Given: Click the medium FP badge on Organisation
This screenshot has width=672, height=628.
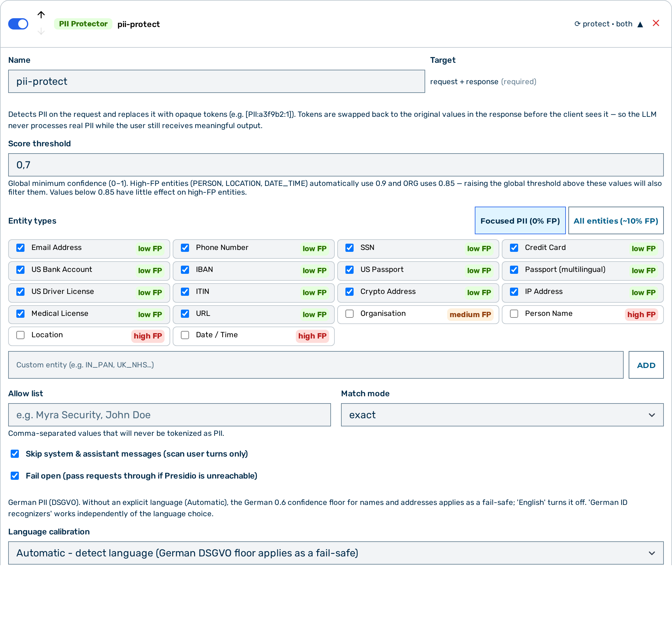Looking at the screenshot, I should coord(470,315).
